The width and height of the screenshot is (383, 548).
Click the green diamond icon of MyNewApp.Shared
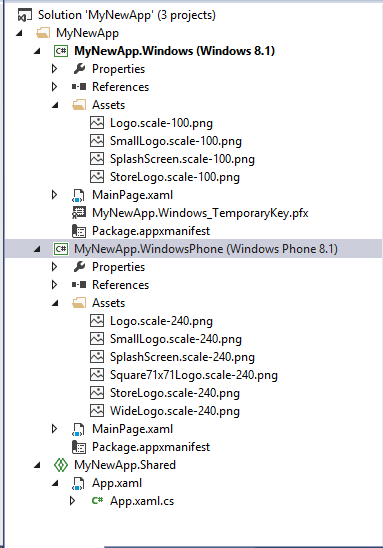61,465
